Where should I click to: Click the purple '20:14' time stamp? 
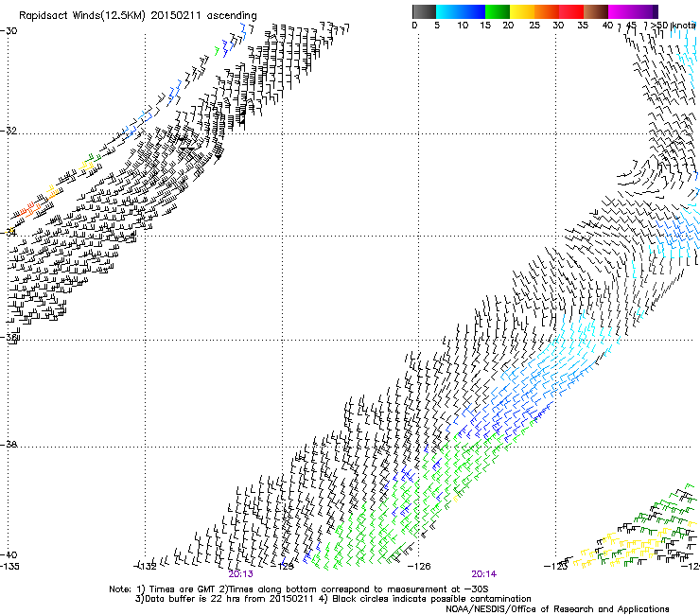coord(484,574)
